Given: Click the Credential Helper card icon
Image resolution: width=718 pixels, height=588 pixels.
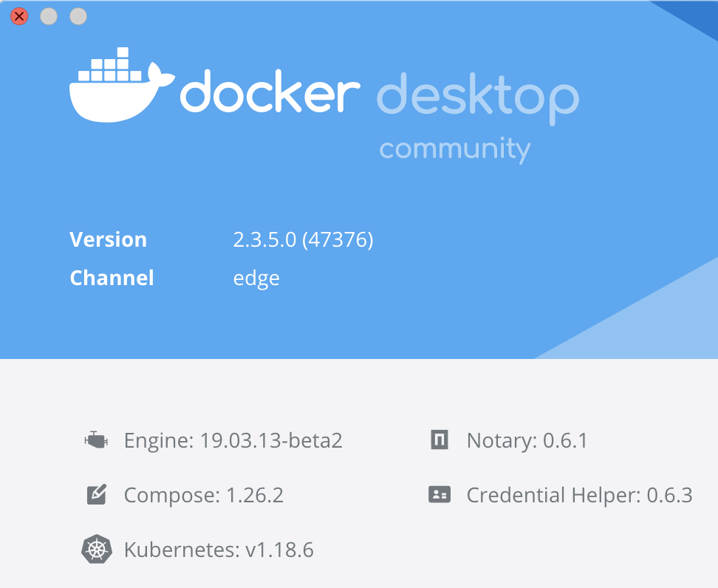Looking at the screenshot, I should click(x=440, y=495).
